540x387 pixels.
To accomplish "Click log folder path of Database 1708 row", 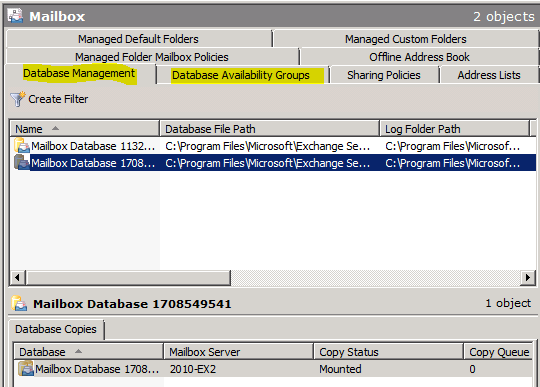I will [x=452, y=163].
